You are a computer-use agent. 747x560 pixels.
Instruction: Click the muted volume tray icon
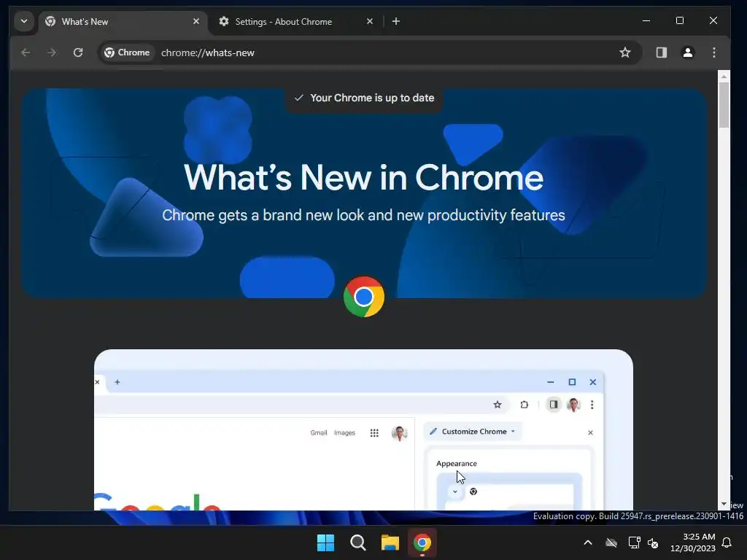click(653, 542)
